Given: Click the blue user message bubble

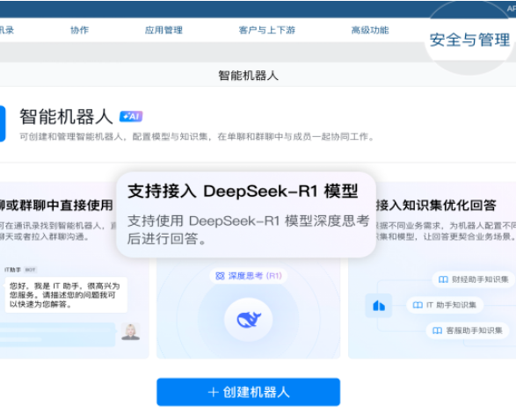Looking at the screenshot, I should click(x=58, y=335).
